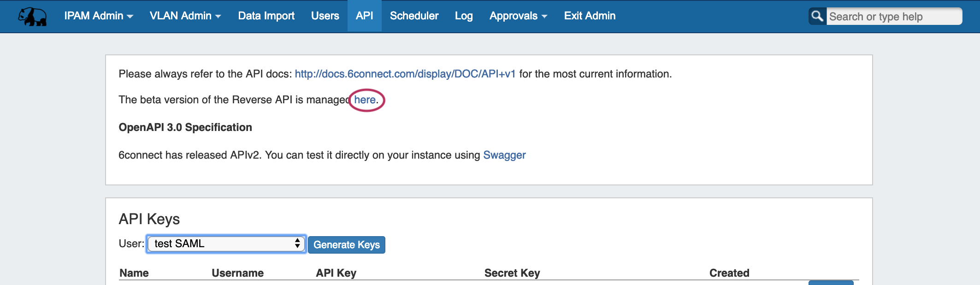Go to the Data Import page
This screenshot has height=285, width=980.
[x=266, y=16]
